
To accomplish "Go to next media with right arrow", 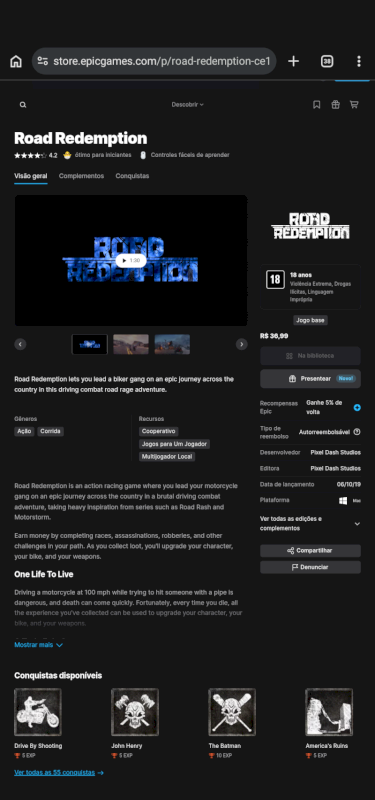I will [242, 344].
